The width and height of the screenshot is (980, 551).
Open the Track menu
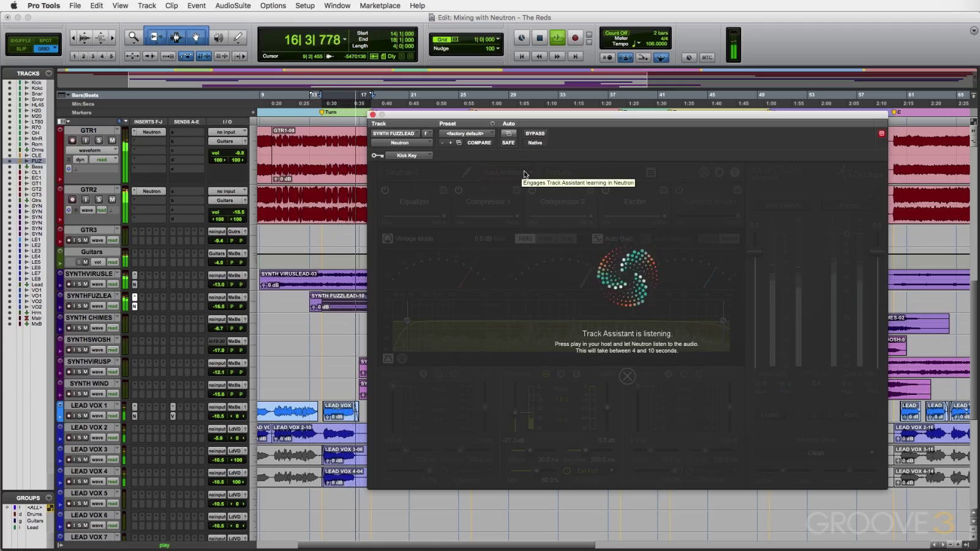pos(146,6)
